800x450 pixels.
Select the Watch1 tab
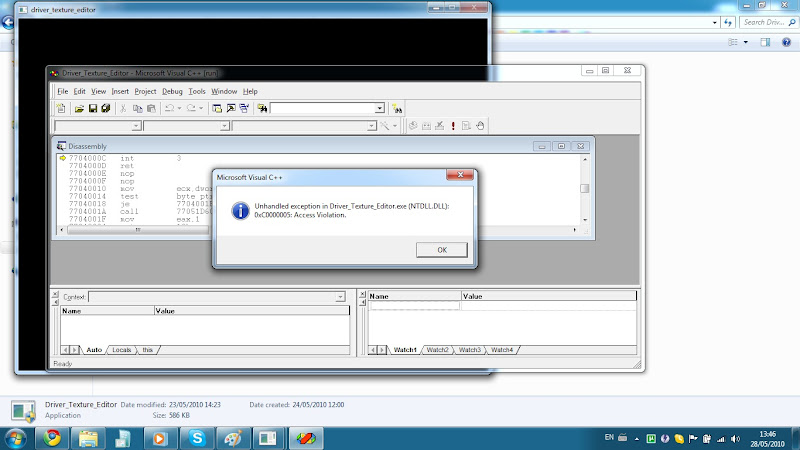[x=405, y=350]
